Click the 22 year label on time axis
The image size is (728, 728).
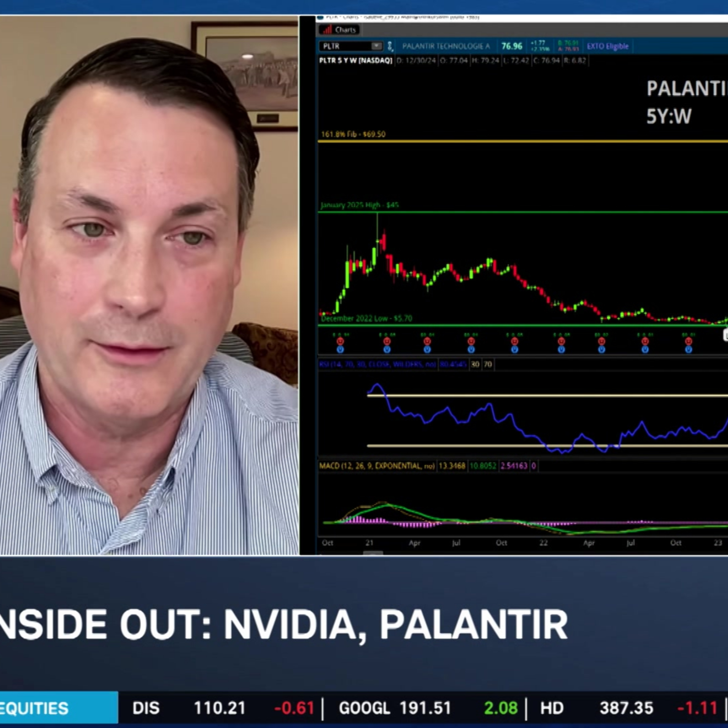(543, 543)
